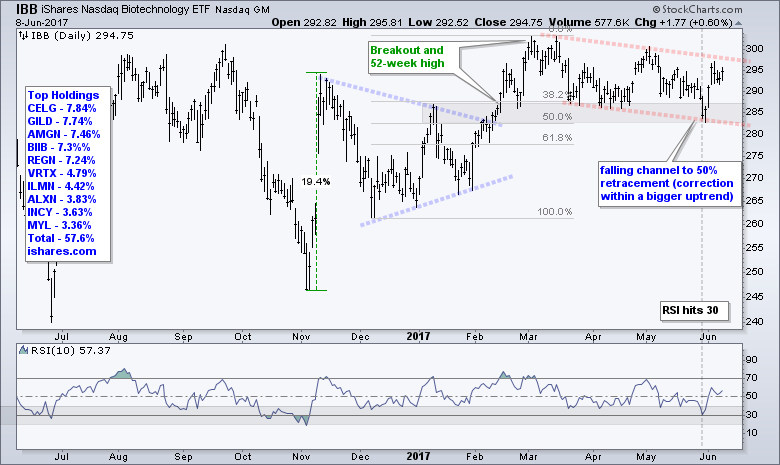Image resolution: width=780 pixels, height=465 pixels.
Task: Click the small up arrow beside Chg value
Action: tap(739, 23)
